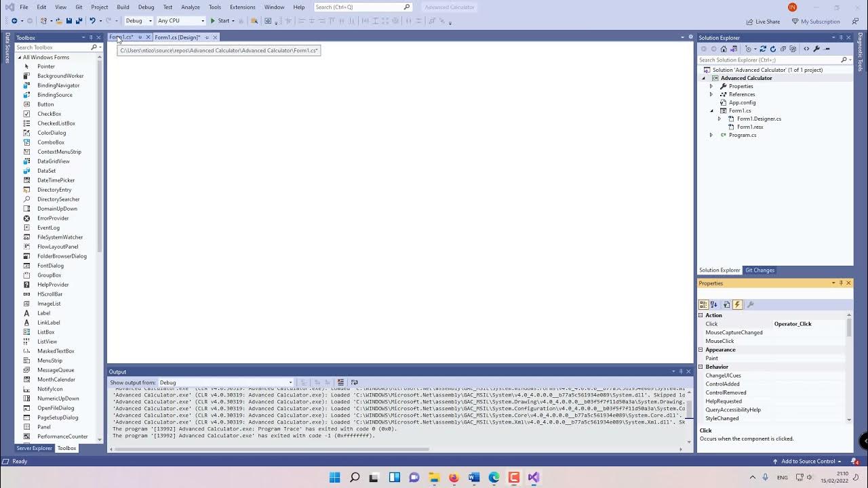Click the Categorized view icon in Properties panel
Viewport: 868px width, 488px height.
[x=703, y=304]
